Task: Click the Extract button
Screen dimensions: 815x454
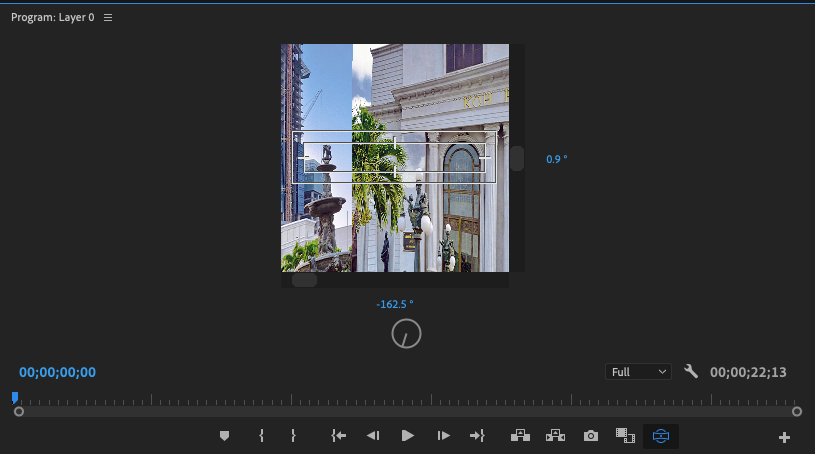Action: [x=555, y=436]
